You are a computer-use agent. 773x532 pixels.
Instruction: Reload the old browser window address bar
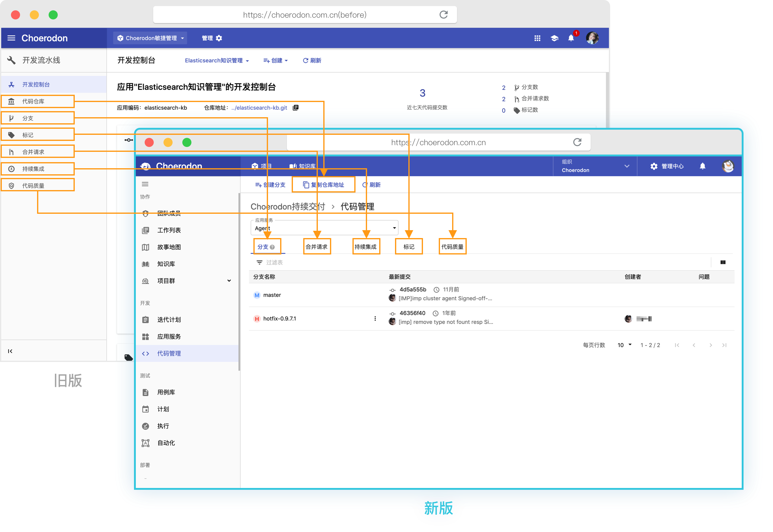444,15
